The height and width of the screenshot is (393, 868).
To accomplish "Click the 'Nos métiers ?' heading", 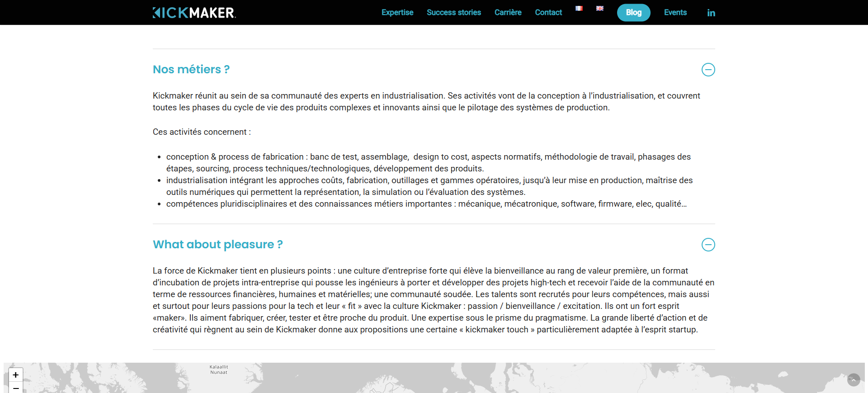I will tap(191, 70).
